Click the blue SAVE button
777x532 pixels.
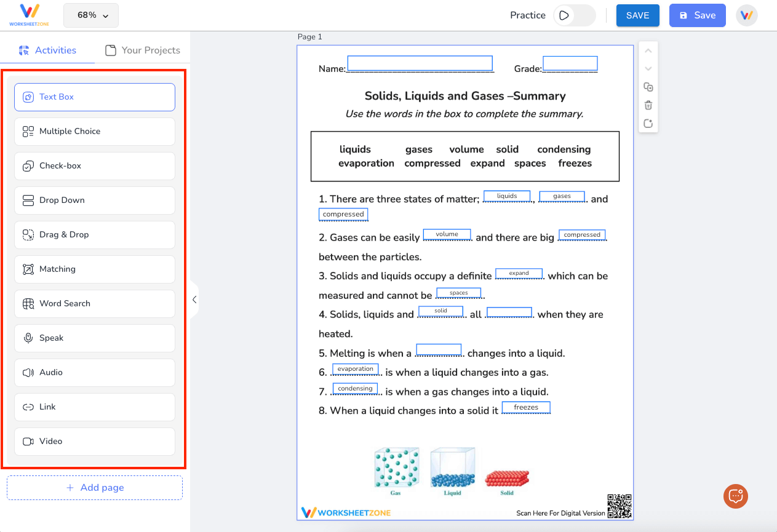(637, 15)
